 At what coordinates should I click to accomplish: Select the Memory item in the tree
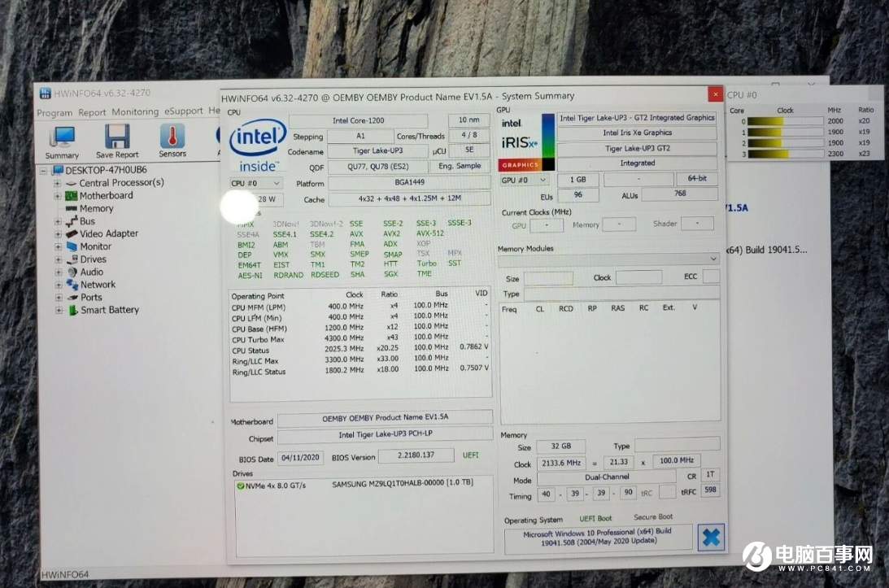(96, 209)
